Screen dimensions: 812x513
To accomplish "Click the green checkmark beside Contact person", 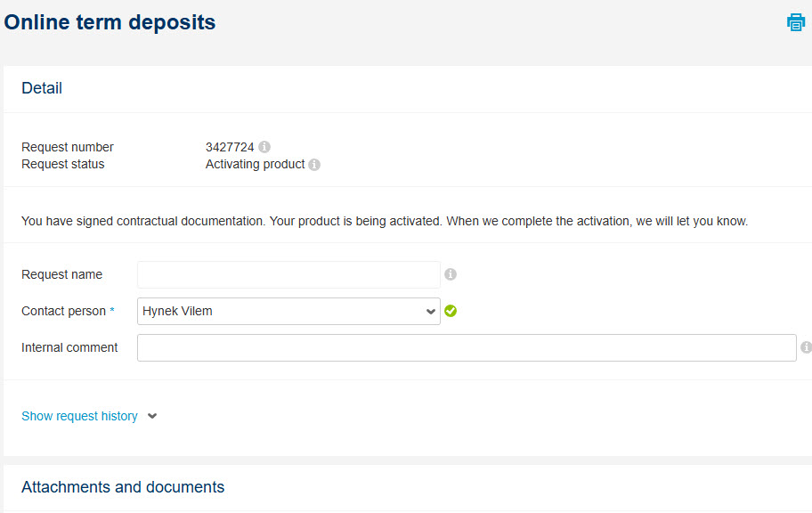I will point(451,311).
